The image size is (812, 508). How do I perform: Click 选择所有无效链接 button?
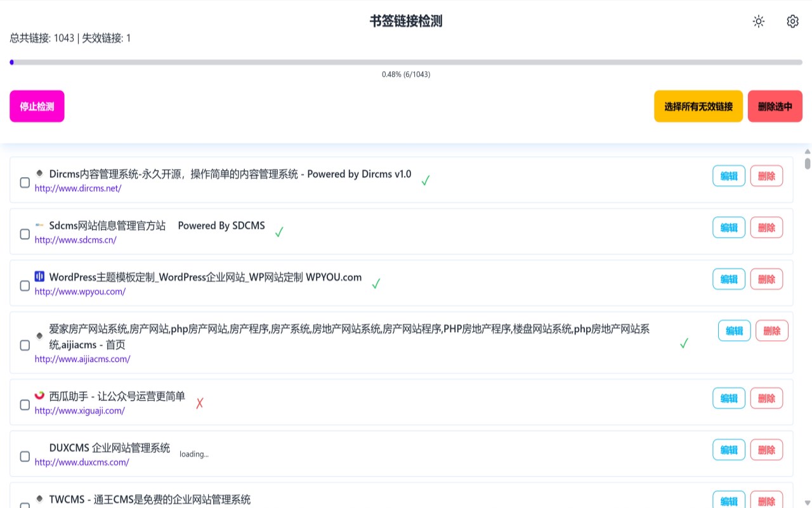click(x=698, y=106)
